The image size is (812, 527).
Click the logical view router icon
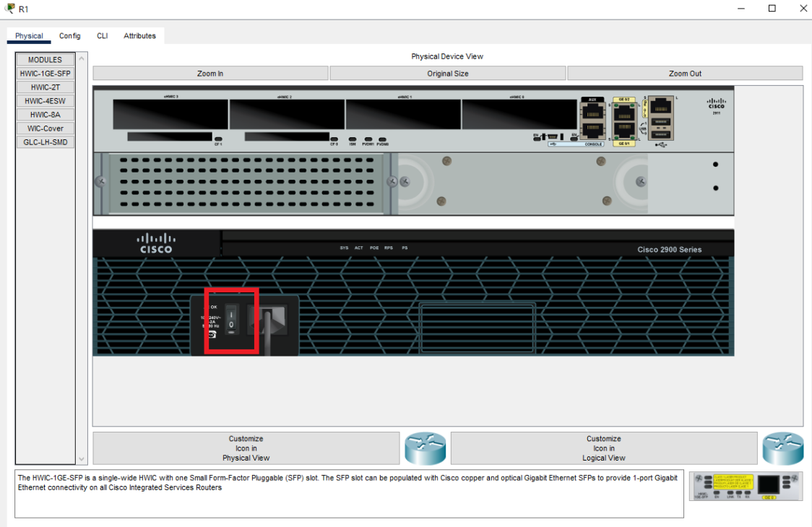(782, 448)
